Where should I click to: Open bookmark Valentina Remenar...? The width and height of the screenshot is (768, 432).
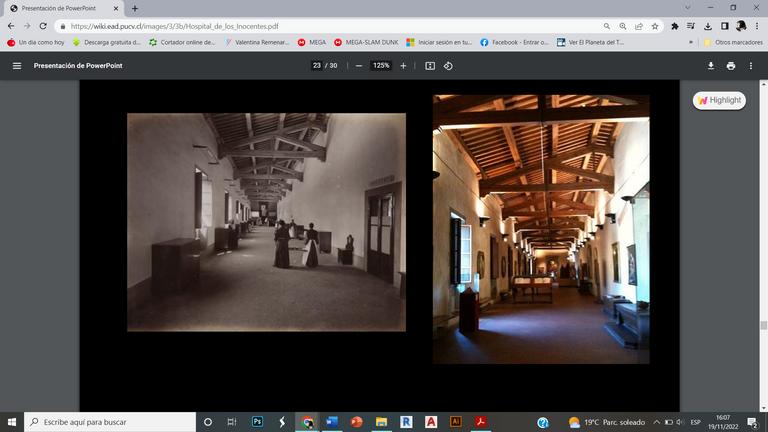click(x=257, y=43)
